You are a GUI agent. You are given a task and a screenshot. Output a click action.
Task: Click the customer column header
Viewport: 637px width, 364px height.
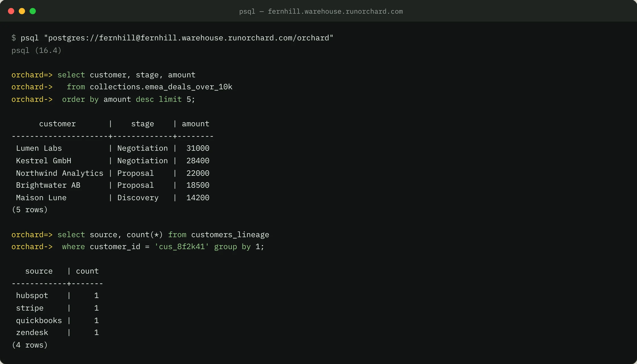pyautogui.click(x=57, y=124)
